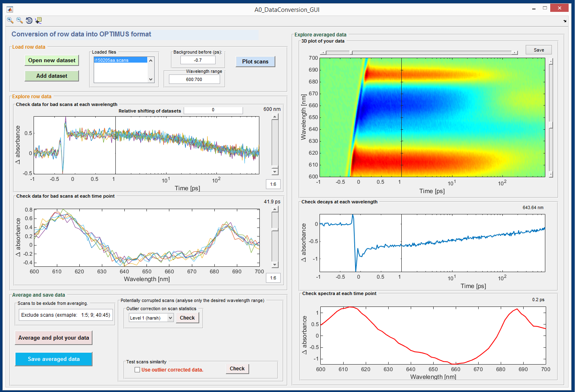Open the outlier correction Level dropdown
Screen dimensions: 576x392
point(151,318)
